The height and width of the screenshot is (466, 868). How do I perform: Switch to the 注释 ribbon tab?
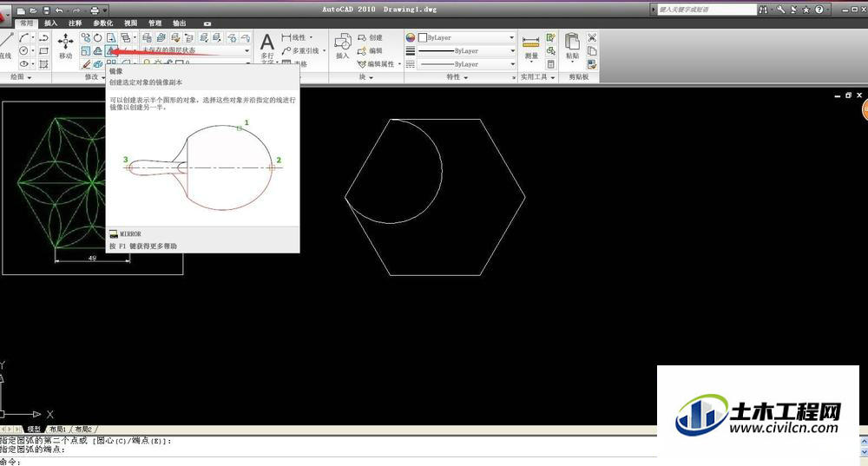76,23
